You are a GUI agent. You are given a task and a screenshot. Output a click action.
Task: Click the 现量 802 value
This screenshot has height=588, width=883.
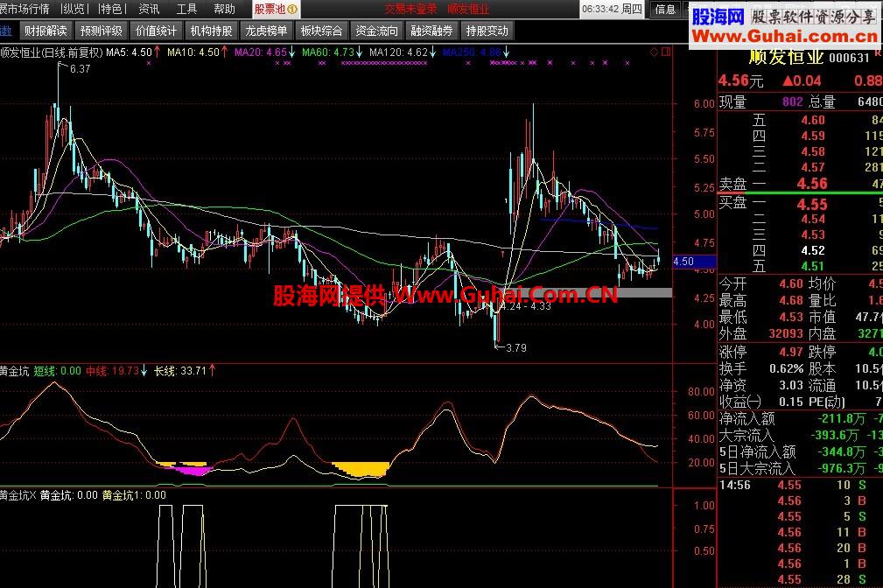tap(792, 102)
